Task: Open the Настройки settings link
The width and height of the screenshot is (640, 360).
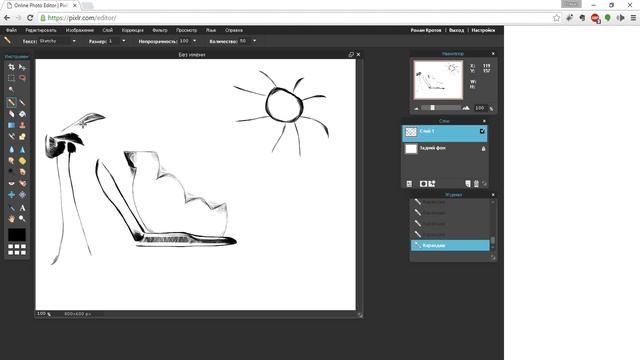Action: (483, 30)
